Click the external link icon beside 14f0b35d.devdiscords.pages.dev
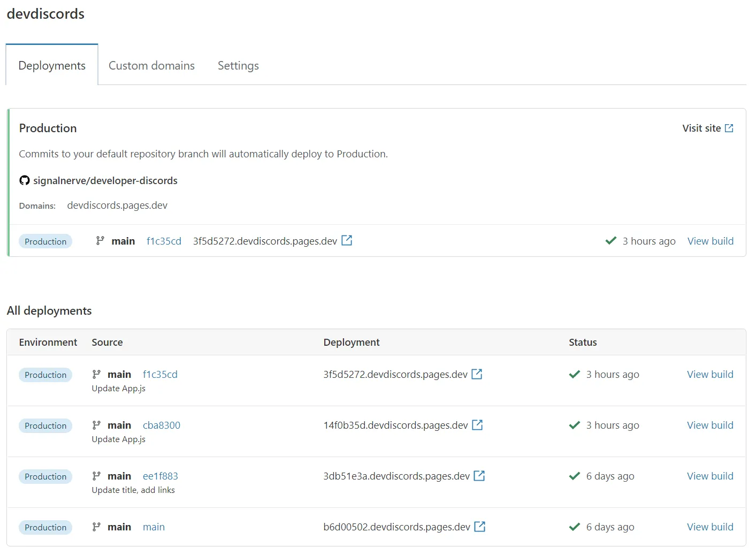This screenshot has width=756, height=555. (x=477, y=424)
